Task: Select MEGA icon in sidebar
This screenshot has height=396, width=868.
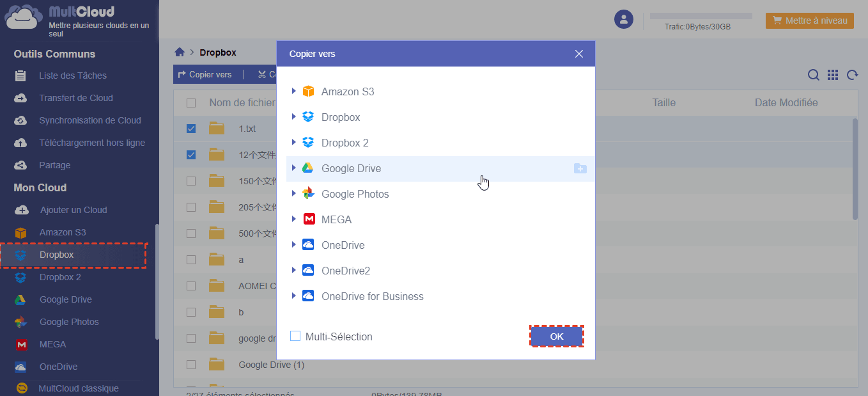Action: coord(21,344)
